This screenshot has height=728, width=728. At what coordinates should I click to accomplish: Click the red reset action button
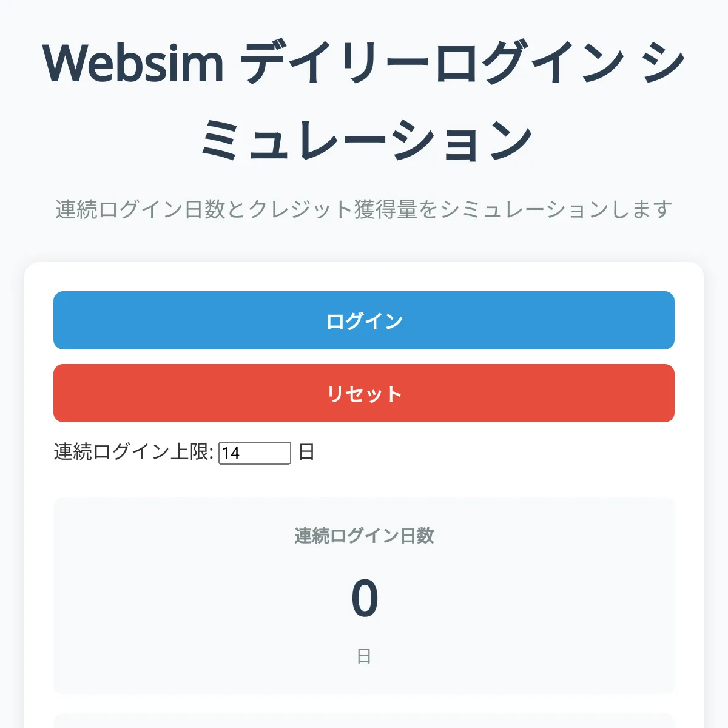[364, 393]
